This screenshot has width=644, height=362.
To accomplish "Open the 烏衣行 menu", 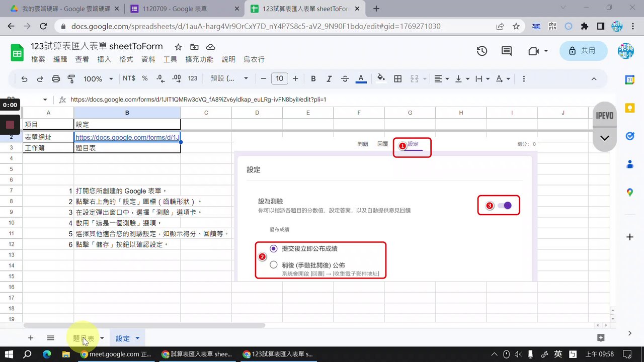I will click(254, 59).
